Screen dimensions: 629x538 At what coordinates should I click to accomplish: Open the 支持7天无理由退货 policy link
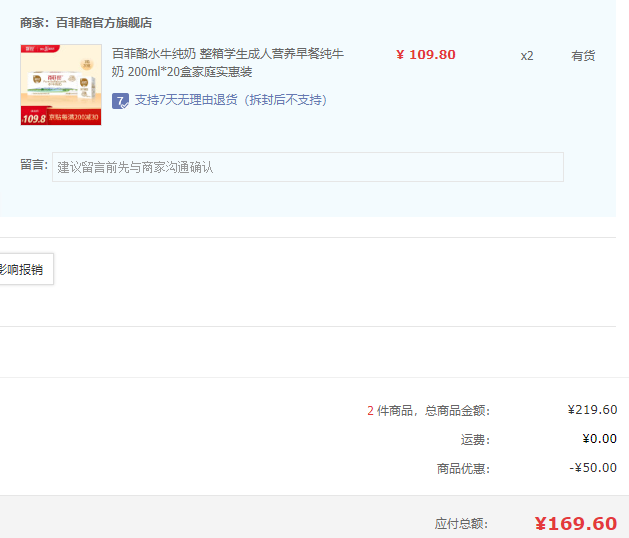tap(231, 100)
